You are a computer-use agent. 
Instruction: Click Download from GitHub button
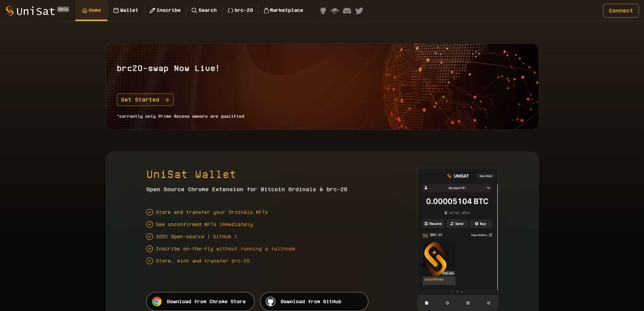click(314, 302)
